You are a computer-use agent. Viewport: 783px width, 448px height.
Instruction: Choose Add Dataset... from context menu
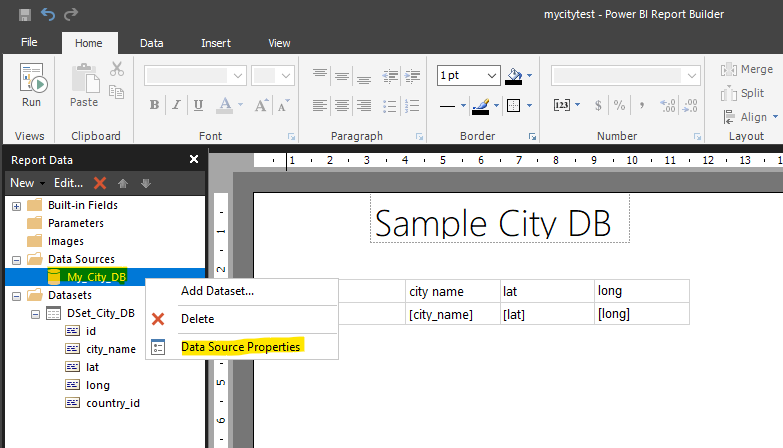(x=242, y=291)
